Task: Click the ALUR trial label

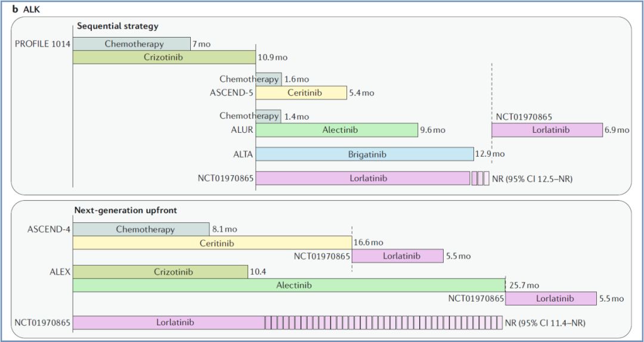Action: [242, 130]
